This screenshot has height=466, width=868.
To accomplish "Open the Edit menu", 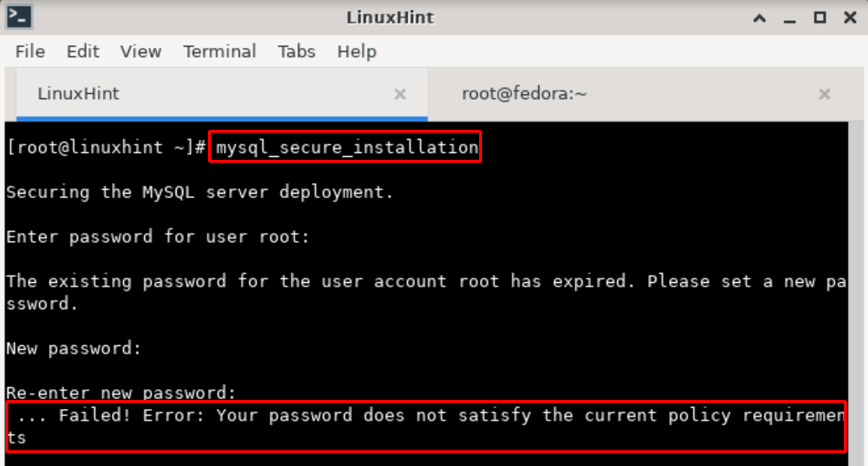I will 83,52.
